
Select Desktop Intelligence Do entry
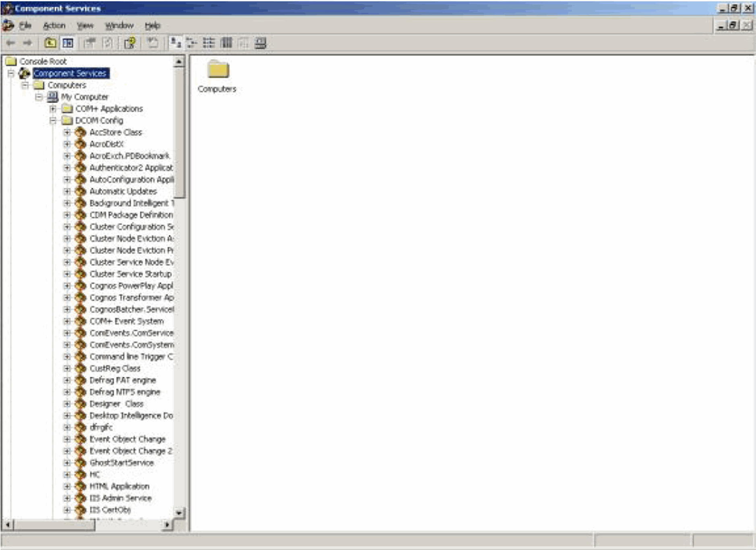pos(131,415)
